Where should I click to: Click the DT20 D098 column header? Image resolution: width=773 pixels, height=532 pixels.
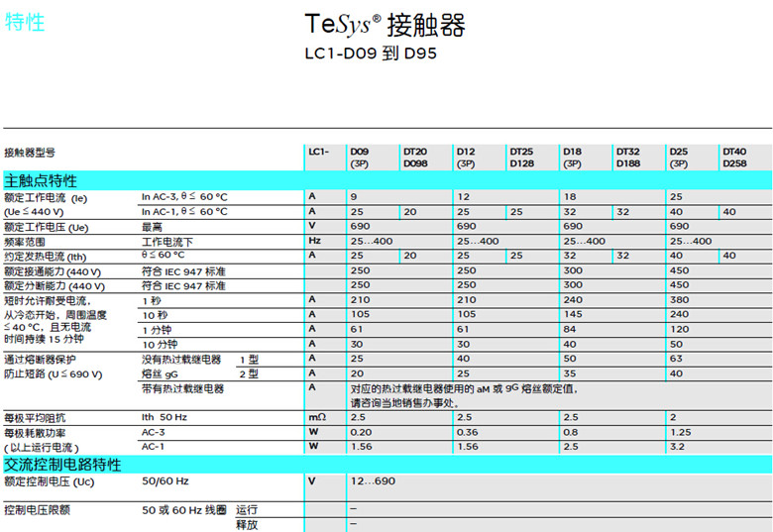click(x=414, y=157)
